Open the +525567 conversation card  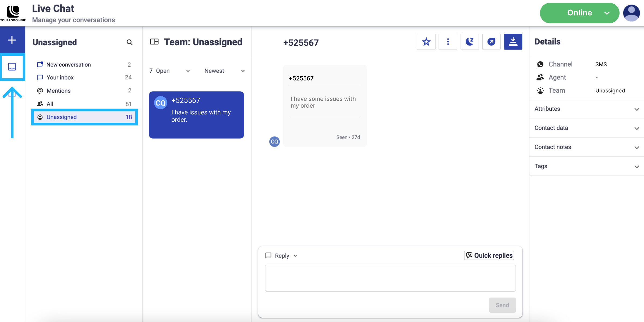(196, 115)
